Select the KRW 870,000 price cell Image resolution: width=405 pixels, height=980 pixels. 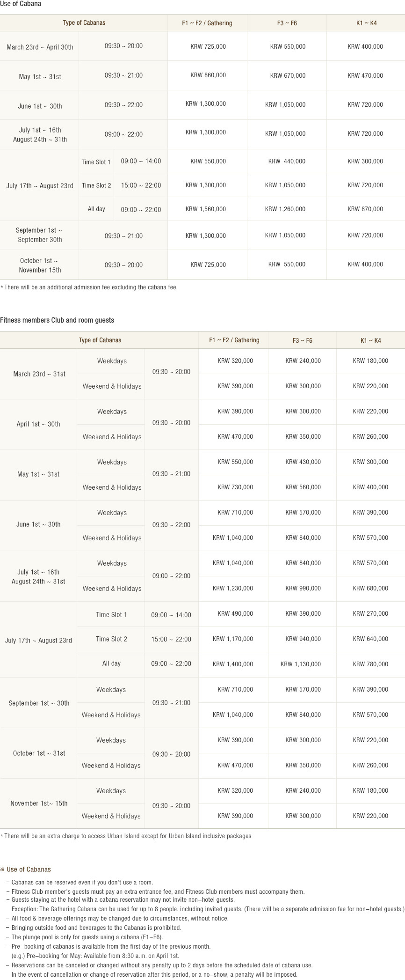(x=365, y=209)
